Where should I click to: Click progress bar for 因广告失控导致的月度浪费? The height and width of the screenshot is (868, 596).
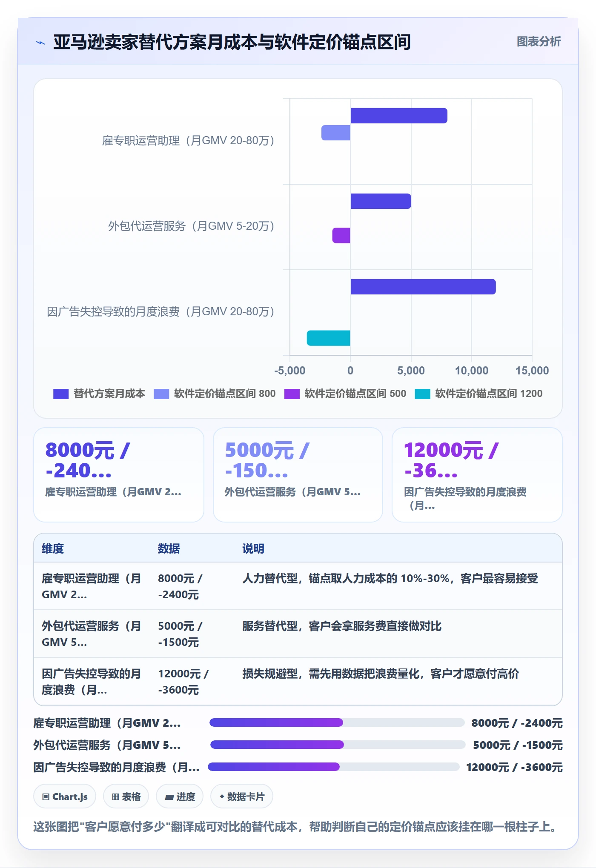334,767
